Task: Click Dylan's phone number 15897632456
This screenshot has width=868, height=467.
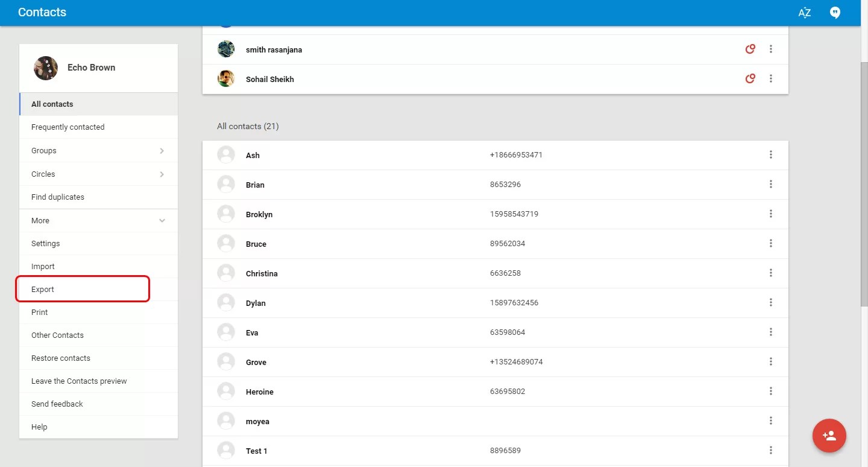Action: pos(514,303)
